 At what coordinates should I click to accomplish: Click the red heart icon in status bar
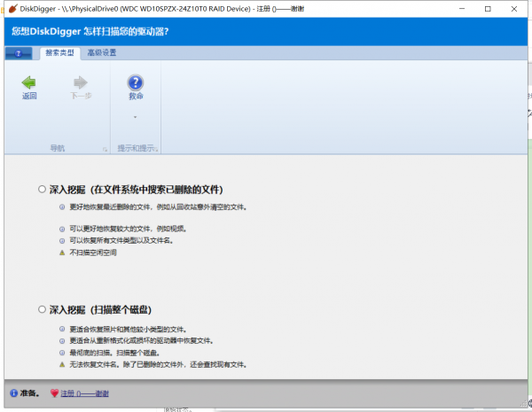pyautogui.click(x=54, y=393)
